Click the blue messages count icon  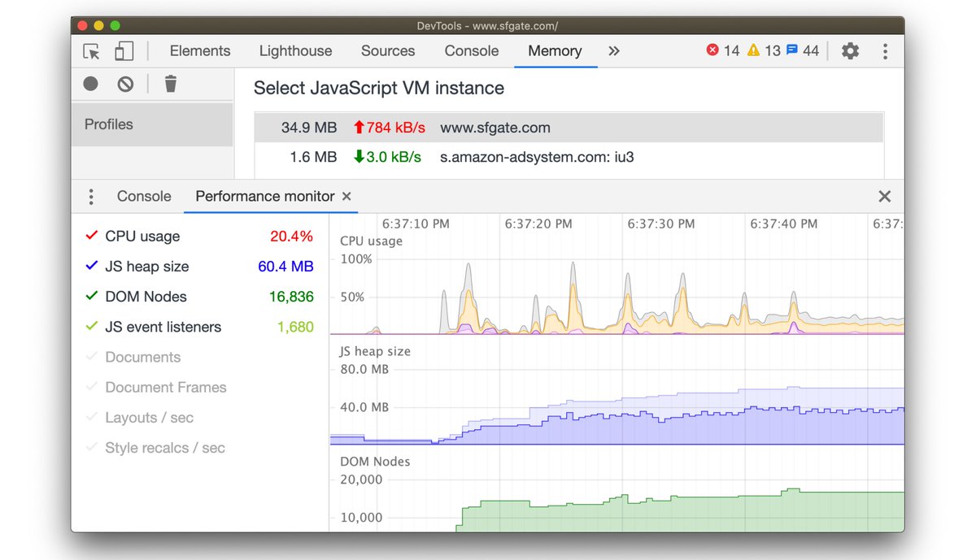click(791, 50)
